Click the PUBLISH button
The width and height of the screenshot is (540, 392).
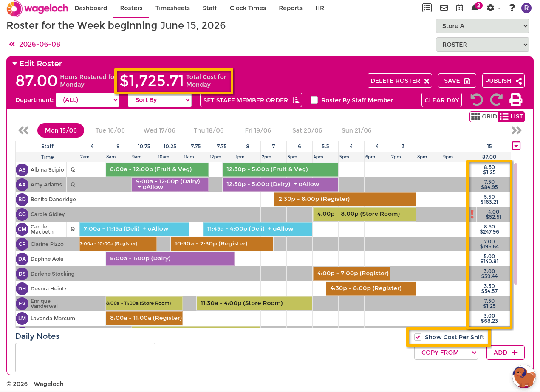click(503, 81)
